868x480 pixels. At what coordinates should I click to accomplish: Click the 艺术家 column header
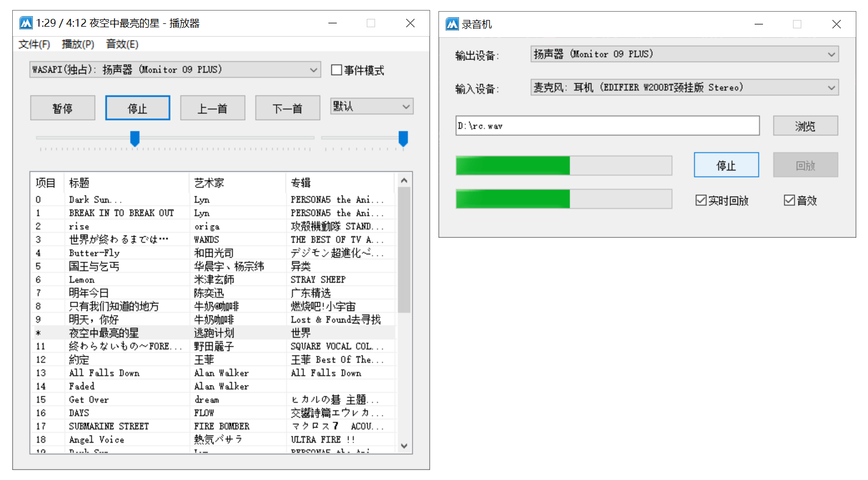tap(238, 183)
